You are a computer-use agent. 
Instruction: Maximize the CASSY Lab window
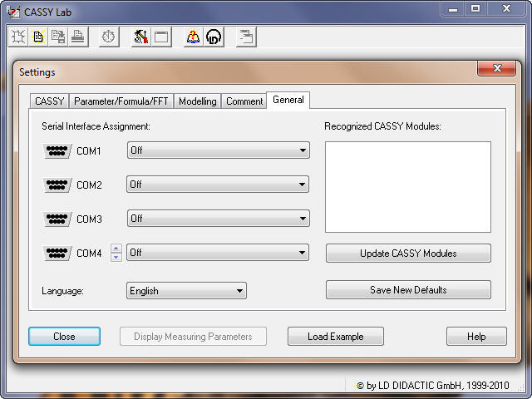click(475, 9)
